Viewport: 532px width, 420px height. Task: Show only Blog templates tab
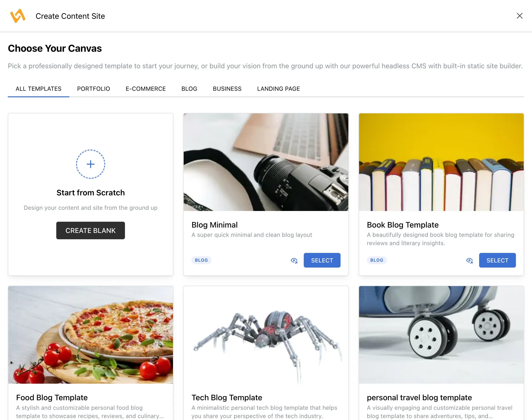coord(189,89)
